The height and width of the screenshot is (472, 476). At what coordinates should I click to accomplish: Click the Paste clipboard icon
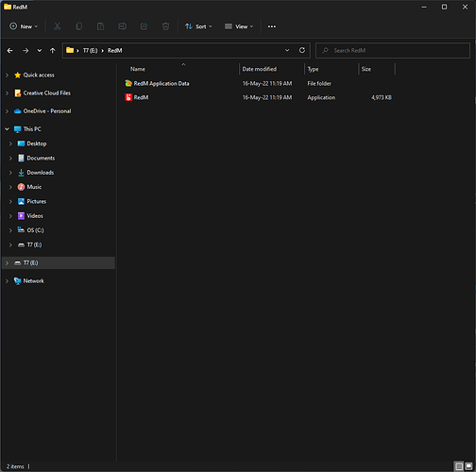pyautogui.click(x=100, y=26)
